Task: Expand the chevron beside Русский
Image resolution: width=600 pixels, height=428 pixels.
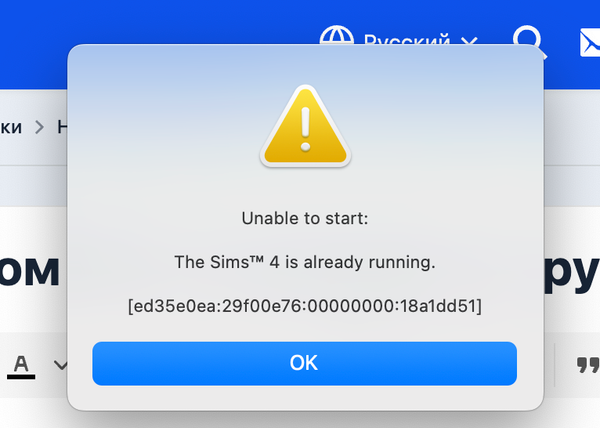Action: tap(470, 42)
